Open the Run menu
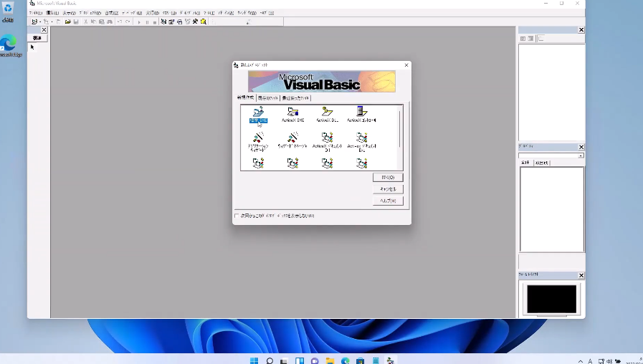 coord(152,13)
